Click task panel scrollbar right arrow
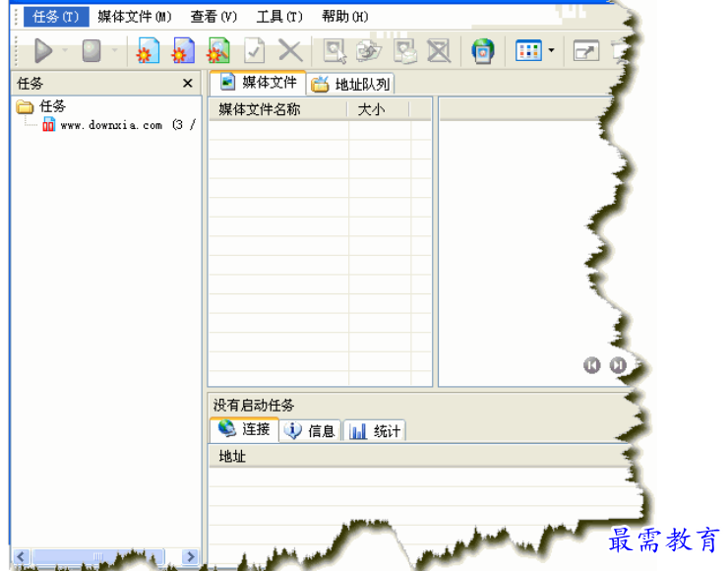Image resolution: width=728 pixels, height=571 pixels. point(190,556)
